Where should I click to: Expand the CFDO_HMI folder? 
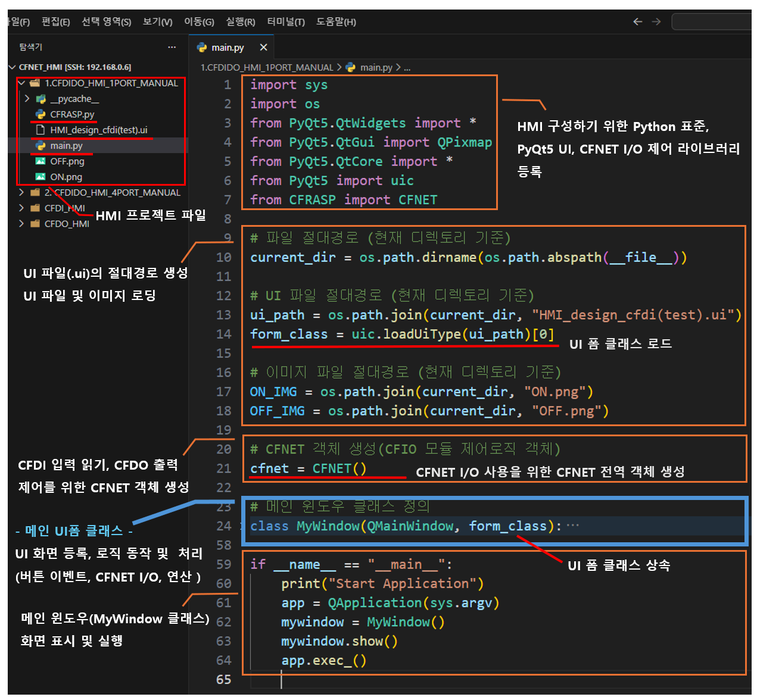click(21, 224)
